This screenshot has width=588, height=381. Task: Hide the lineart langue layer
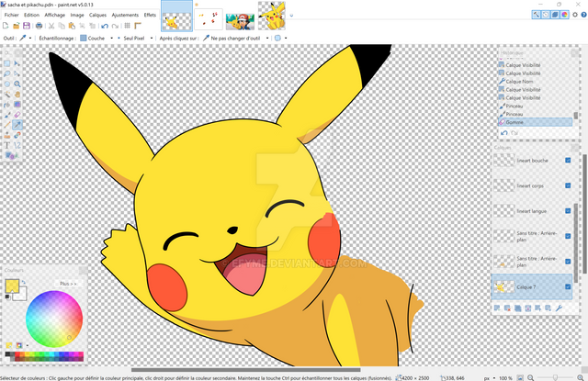568,210
